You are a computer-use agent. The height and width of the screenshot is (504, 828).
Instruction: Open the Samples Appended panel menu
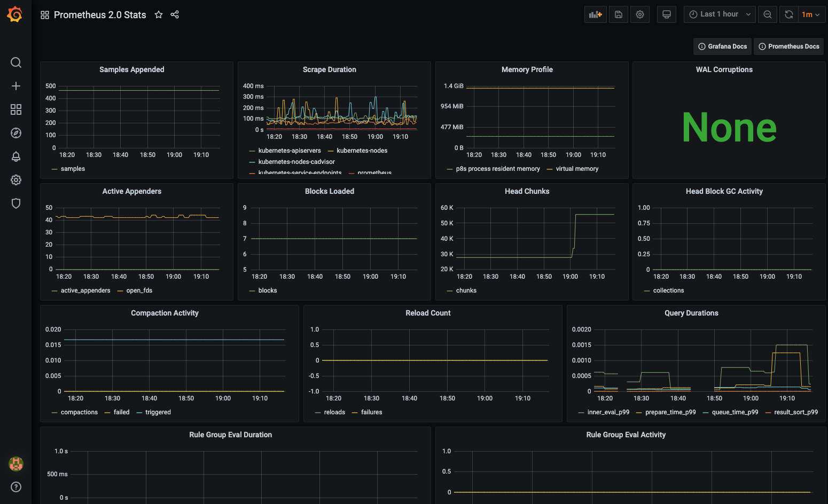click(x=132, y=69)
